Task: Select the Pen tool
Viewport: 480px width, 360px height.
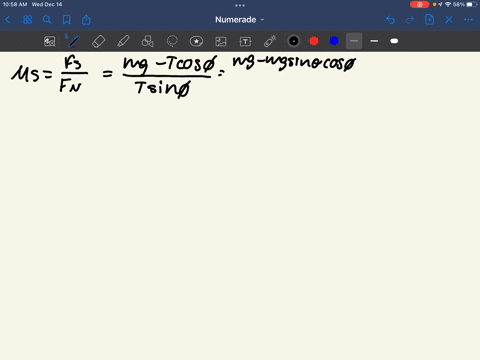Action: click(73, 41)
